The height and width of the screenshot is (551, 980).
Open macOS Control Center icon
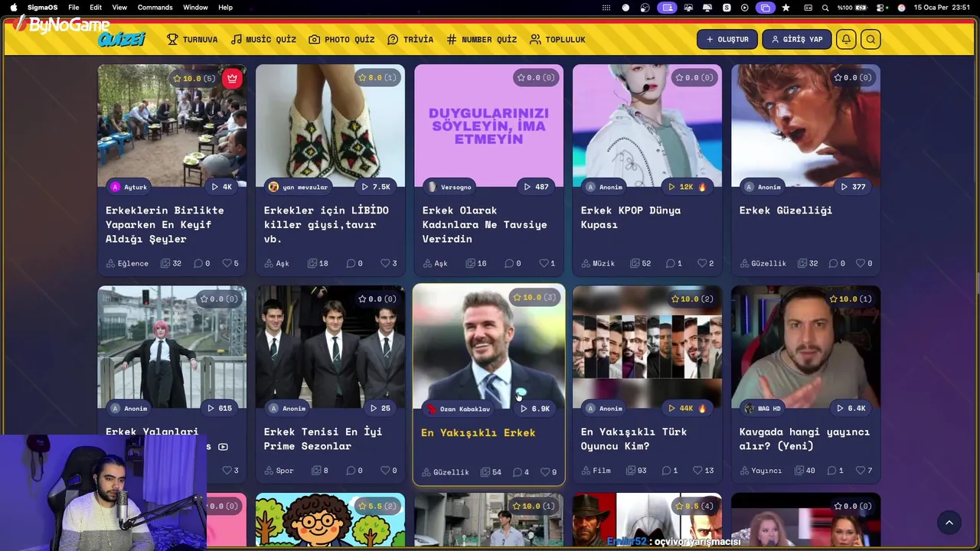[x=881, y=8]
